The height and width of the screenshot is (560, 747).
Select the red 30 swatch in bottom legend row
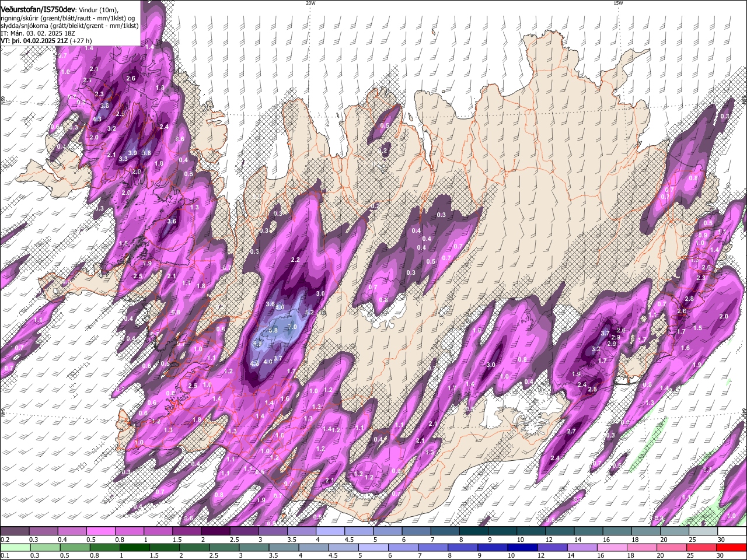tap(731, 547)
